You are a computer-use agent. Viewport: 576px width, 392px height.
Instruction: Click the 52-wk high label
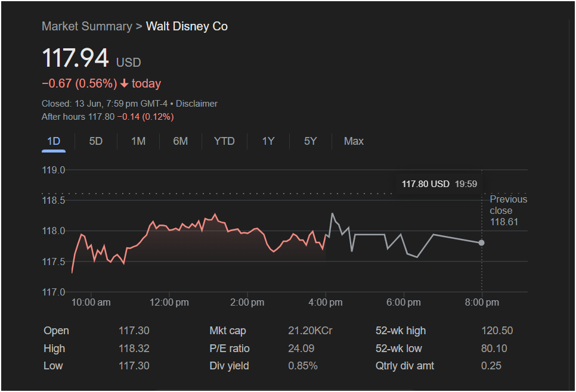pos(401,331)
